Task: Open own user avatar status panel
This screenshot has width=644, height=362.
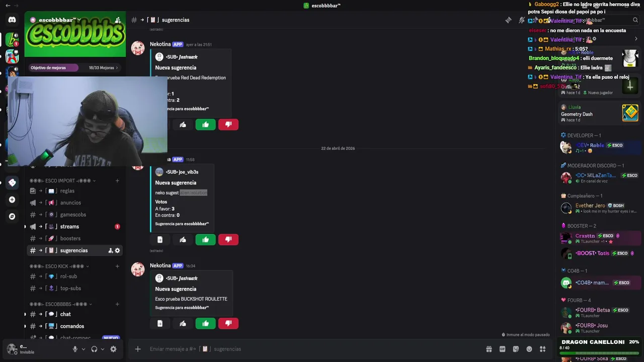Action: pos(12,348)
